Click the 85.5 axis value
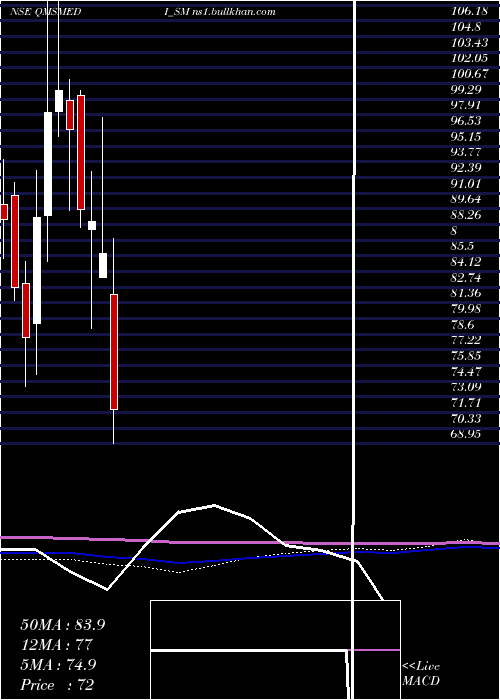This screenshot has width=500, height=700. [x=462, y=246]
